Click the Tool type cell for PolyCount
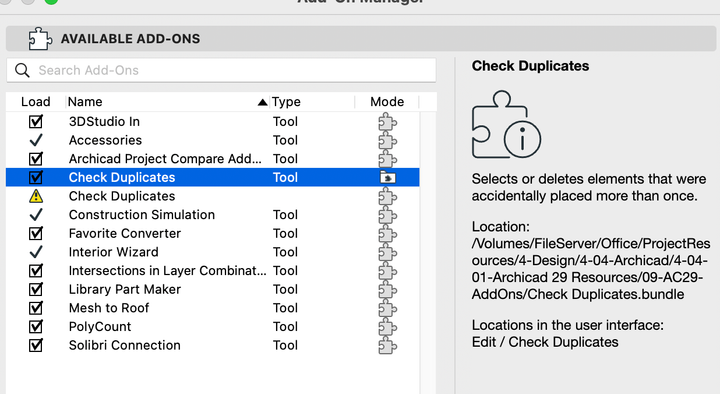Image resolution: width=720 pixels, height=394 pixels. pos(285,326)
